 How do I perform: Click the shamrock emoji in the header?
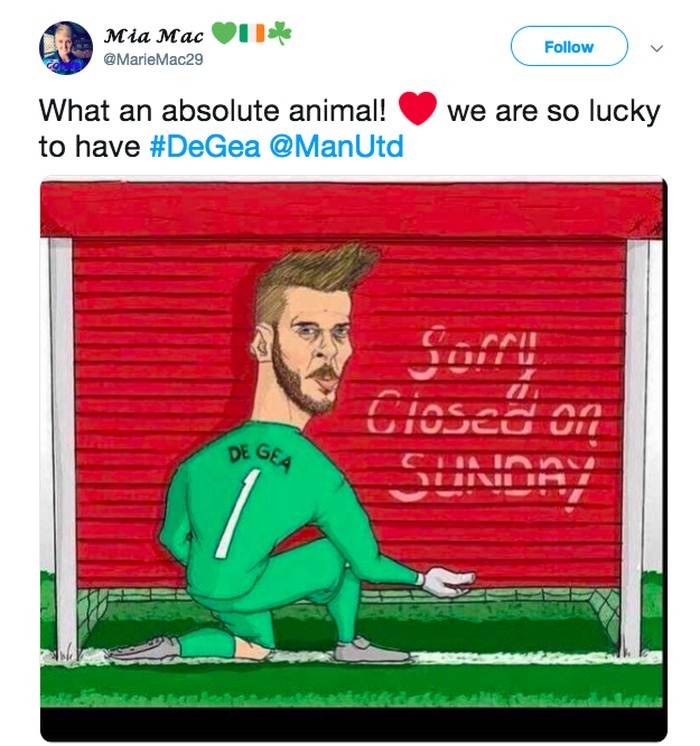point(279,34)
